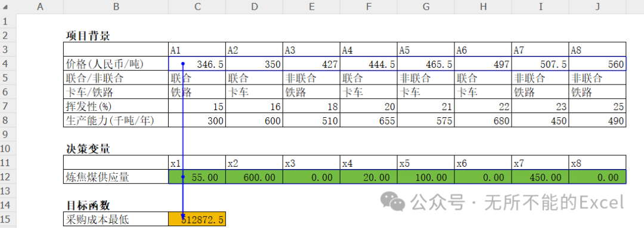Select green cell with 450.00
This screenshot has height=228, width=644.
click(540, 177)
